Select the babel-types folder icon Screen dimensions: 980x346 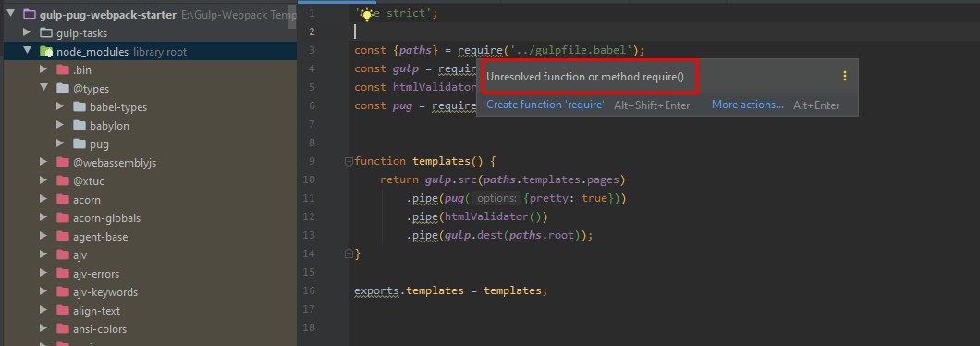click(x=79, y=107)
